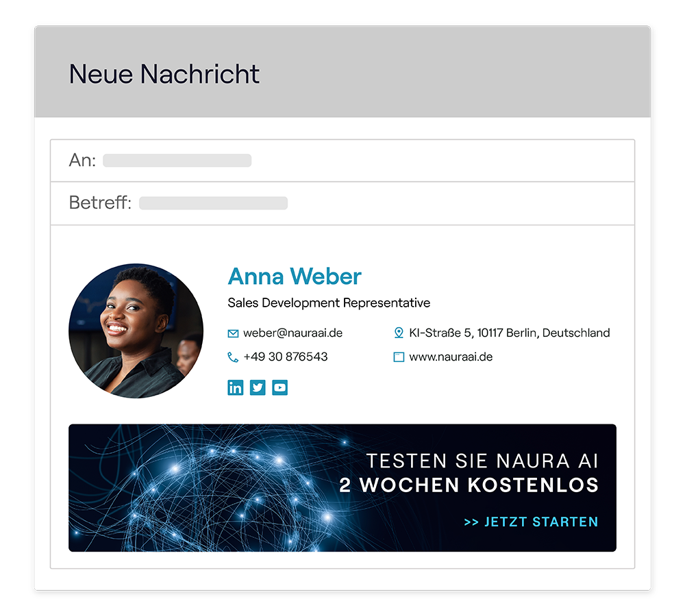
Task: Click the KI-Straße 5 Berlin address
Action: point(510,333)
